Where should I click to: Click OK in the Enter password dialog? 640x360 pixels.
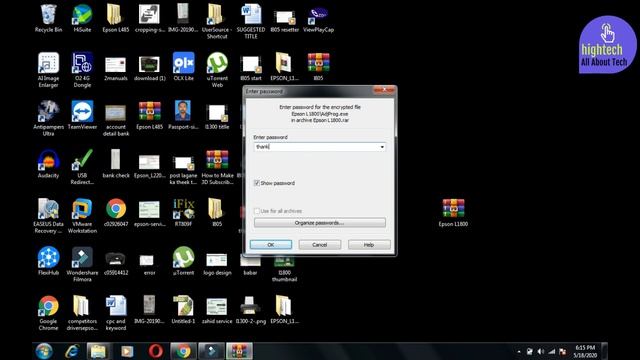(x=271, y=244)
